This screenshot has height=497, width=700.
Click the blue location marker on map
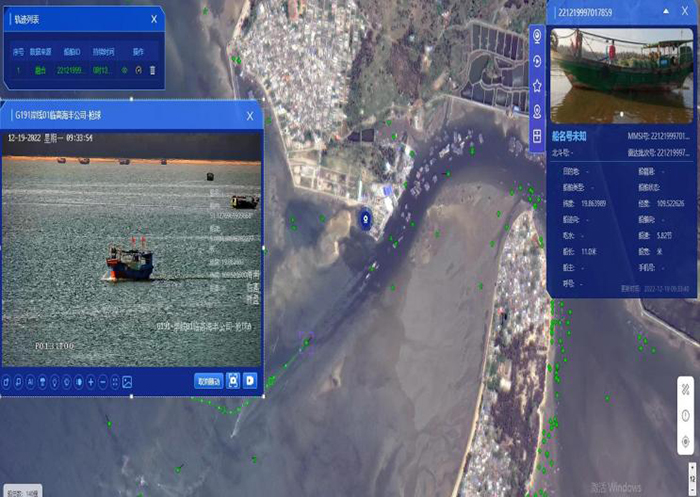(x=366, y=218)
